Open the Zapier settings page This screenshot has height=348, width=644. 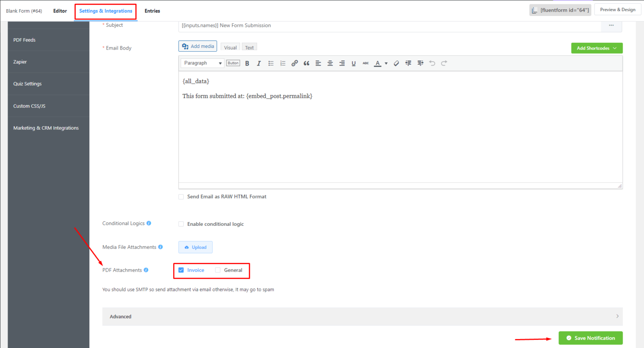20,61
